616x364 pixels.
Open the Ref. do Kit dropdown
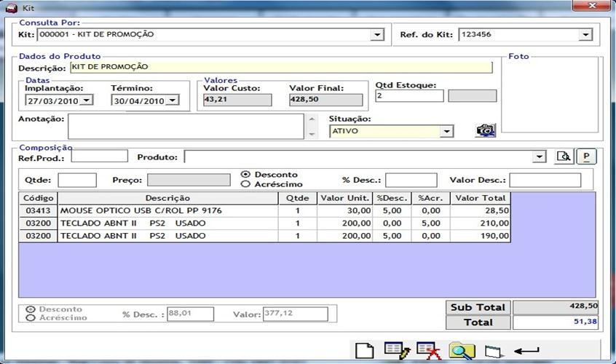click(x=585, y=35)
